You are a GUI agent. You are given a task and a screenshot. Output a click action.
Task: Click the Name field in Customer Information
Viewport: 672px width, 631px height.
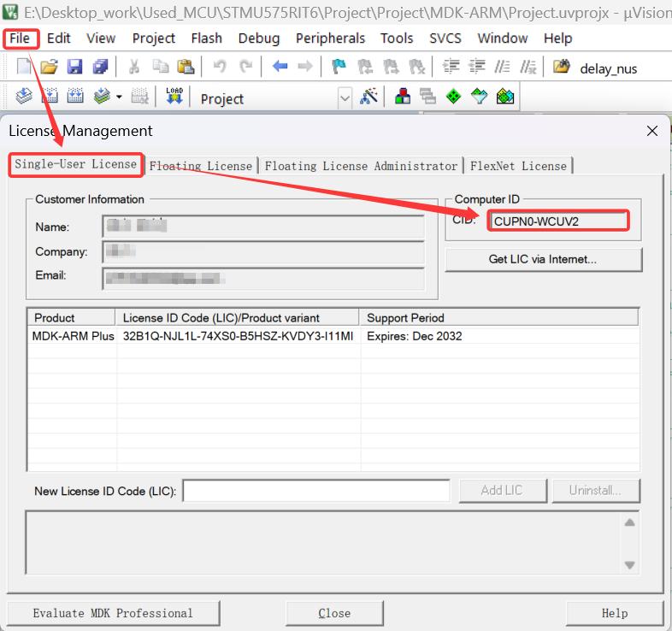263,227
